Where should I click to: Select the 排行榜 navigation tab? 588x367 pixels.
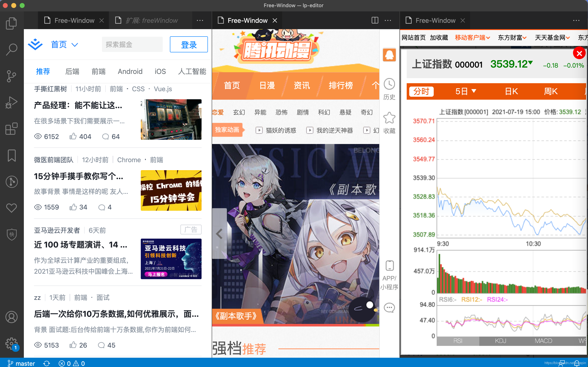click(x=341, y=86)
